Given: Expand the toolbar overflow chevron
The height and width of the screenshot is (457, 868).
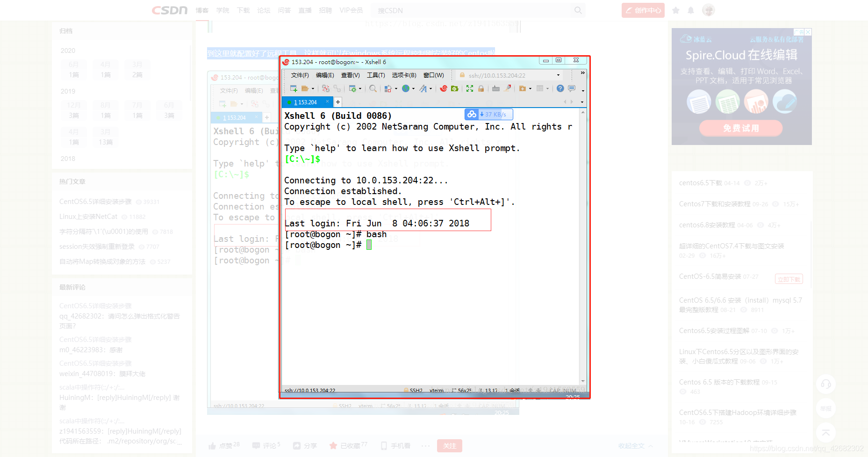Looking at the screenshot, I should tap(582, 73).
